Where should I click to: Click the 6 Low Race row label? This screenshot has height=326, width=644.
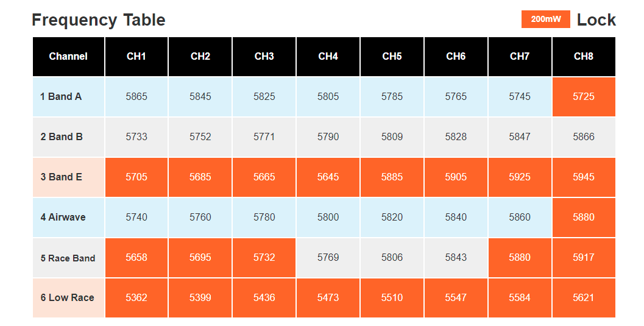click(69, 298)
